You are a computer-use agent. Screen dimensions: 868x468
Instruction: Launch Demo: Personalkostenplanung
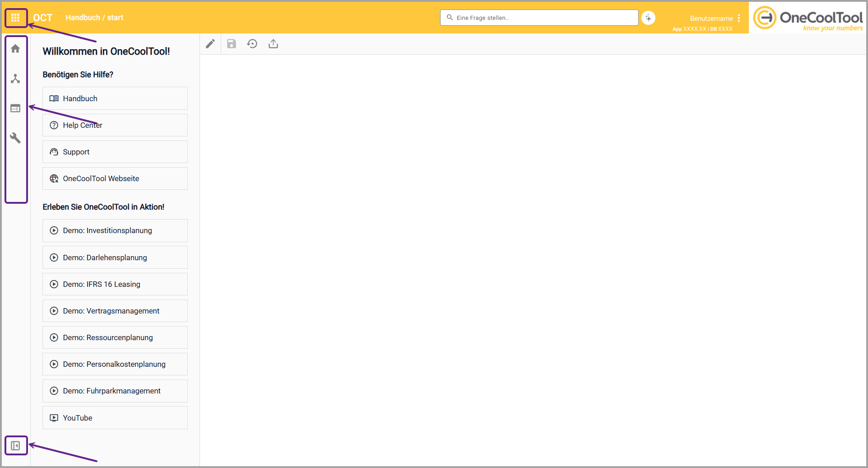pos(115,364)
